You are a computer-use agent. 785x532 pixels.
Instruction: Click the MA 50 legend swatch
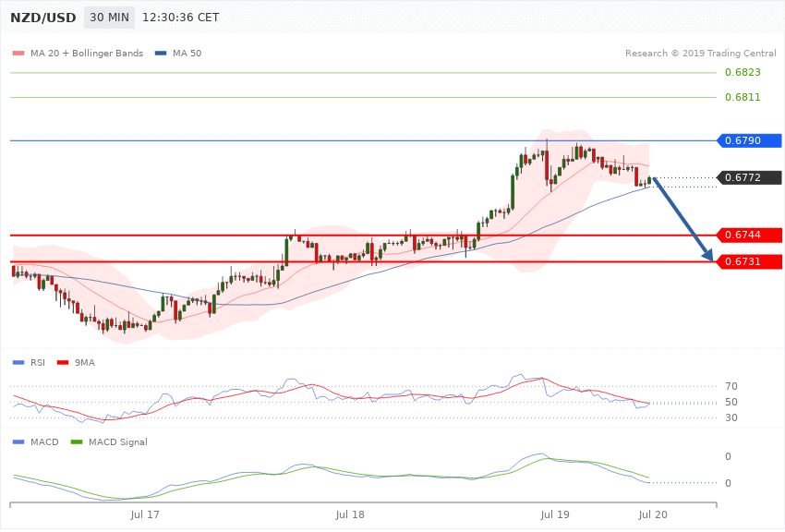[x=161, y=53]
